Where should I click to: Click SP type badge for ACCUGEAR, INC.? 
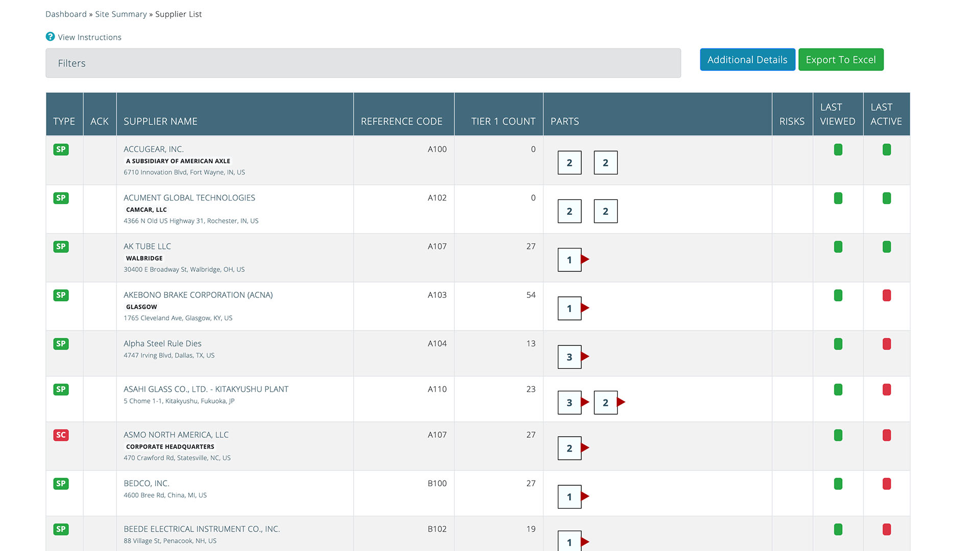click(x=61, y=149)
